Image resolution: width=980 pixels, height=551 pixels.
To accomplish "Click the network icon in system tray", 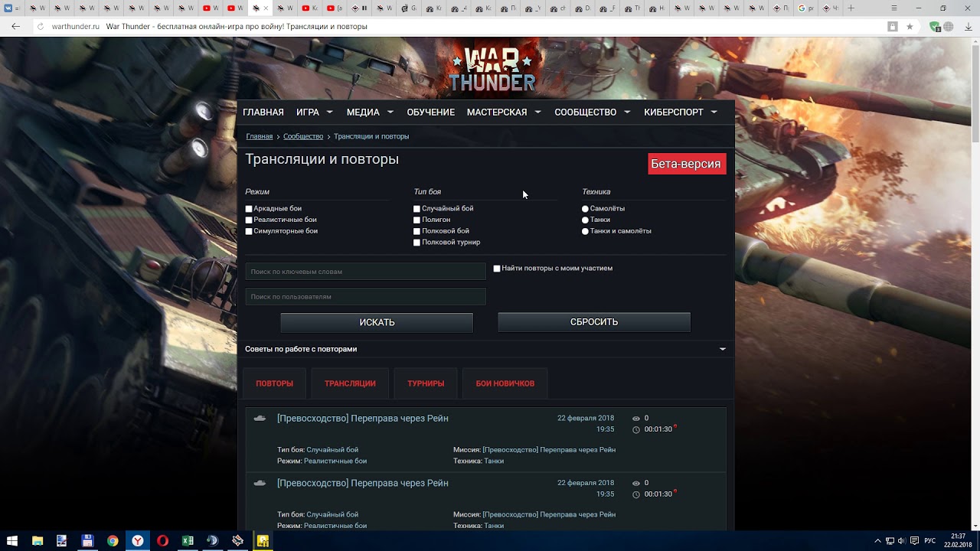I will [890, 540].
